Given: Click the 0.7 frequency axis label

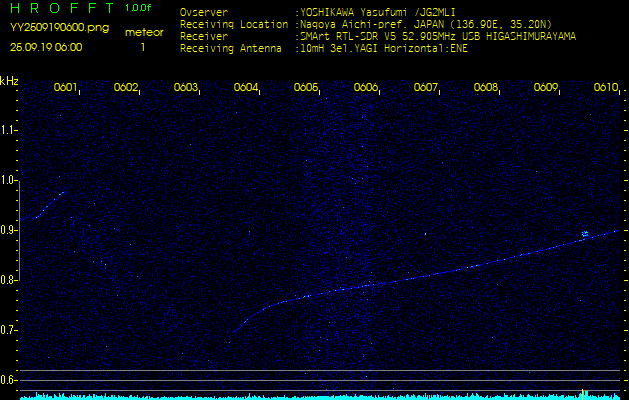Looking at the screenshot, I should coord(9,330).
